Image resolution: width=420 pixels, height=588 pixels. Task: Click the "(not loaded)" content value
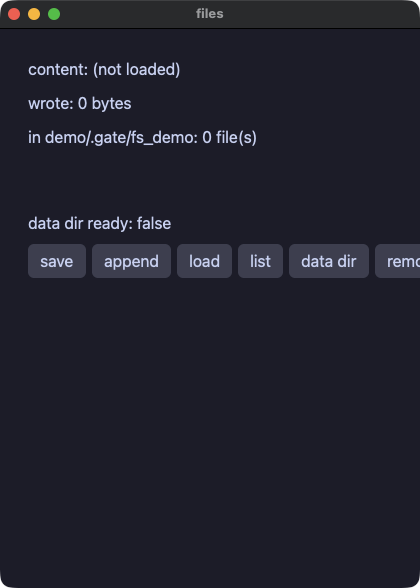(136, 70)
